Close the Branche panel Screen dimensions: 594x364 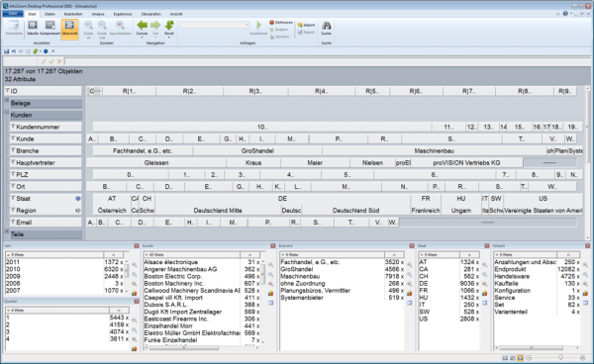pos(412,246)
